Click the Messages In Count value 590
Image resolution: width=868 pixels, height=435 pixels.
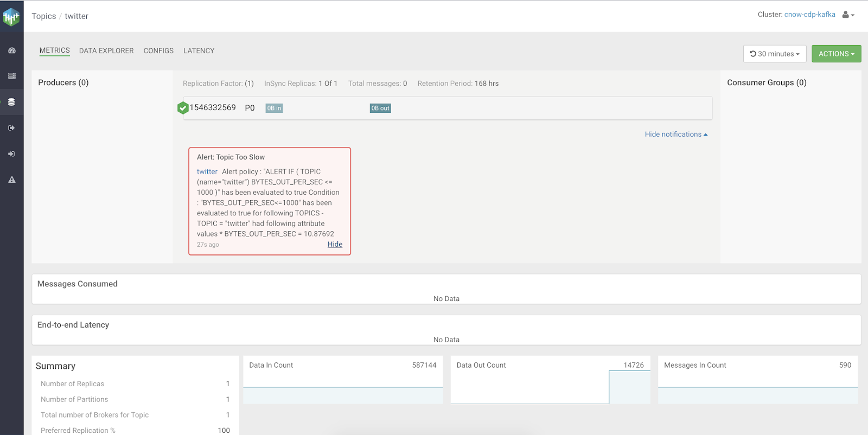[845, 365]
